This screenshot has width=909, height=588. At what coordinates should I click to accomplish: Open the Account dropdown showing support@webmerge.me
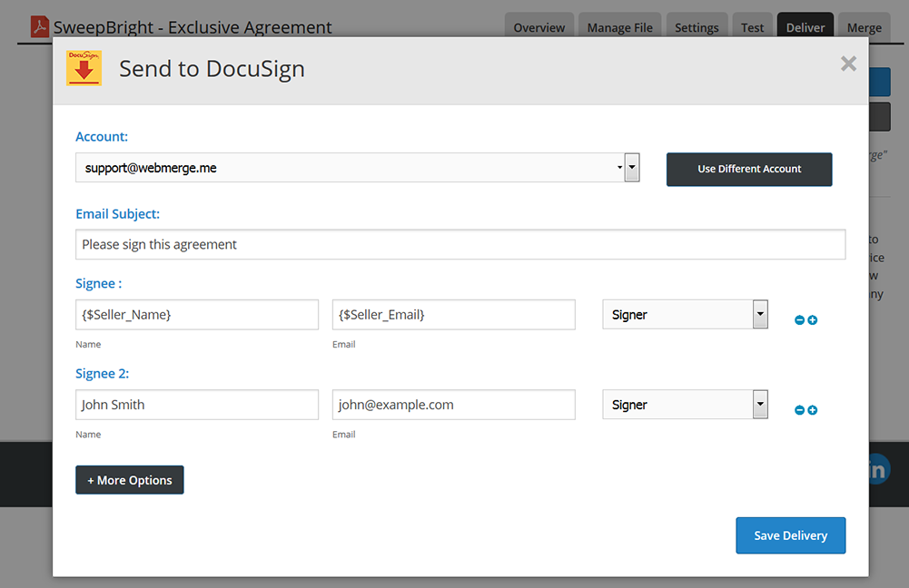click(x=358, y=168)
